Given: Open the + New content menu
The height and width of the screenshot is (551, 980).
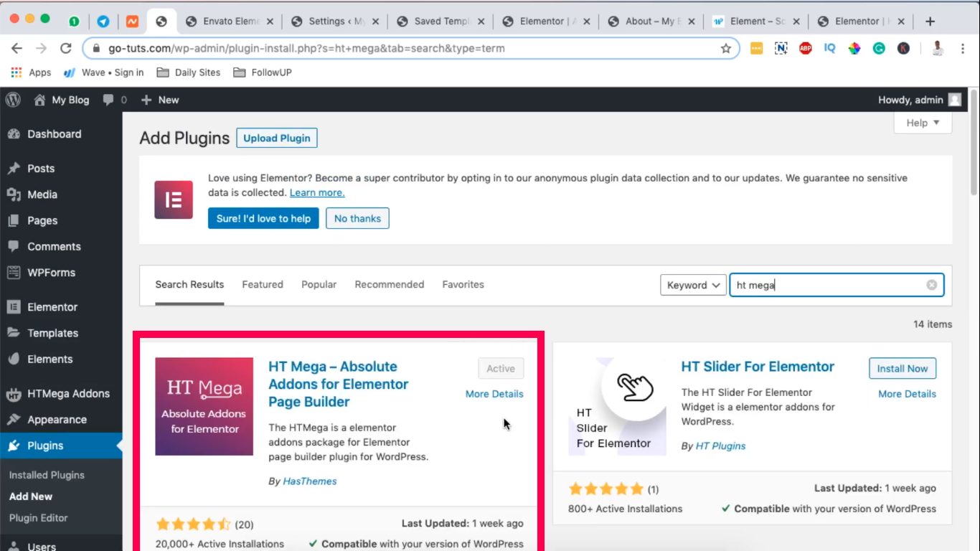Looking at the screenshot, I should coord(160,100).
